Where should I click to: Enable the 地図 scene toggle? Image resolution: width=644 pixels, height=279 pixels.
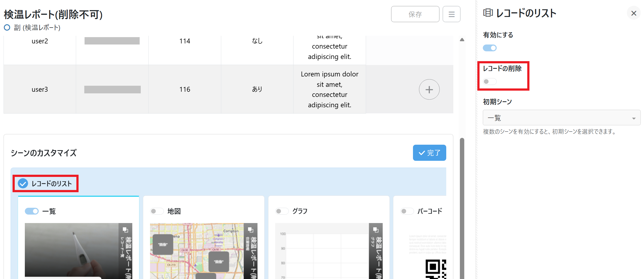pyautogui.click(x=157, y=211)
